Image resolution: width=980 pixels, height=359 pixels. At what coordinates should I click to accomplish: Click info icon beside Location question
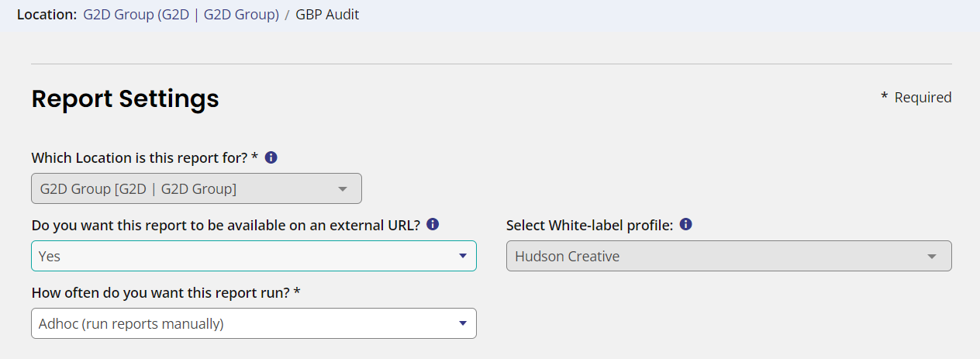[x=271, y=157]
